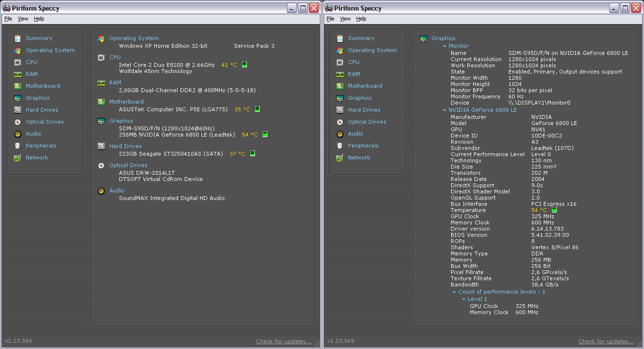Open Operating System heading link in summary
Screen dimensions: 644x349
point(134,38)
